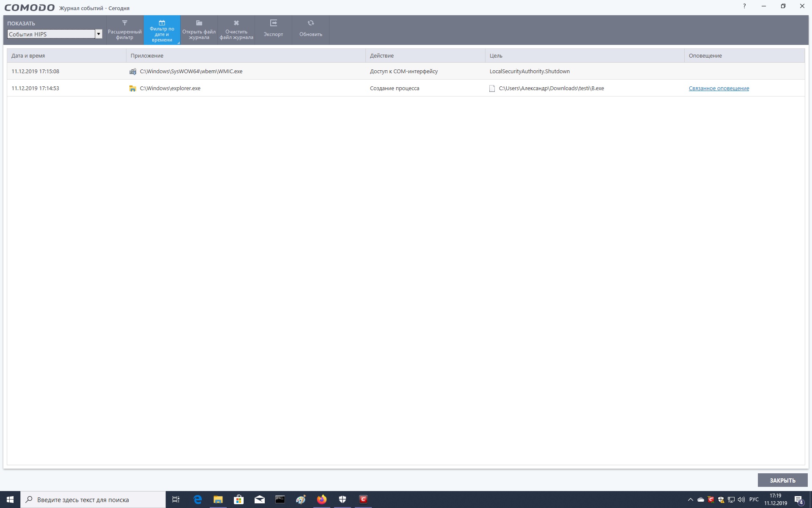Open log file (Открыть файл журнала)
Image resolution: width=812 pixels, height=508 pixels.
click(x=199, y=30)
